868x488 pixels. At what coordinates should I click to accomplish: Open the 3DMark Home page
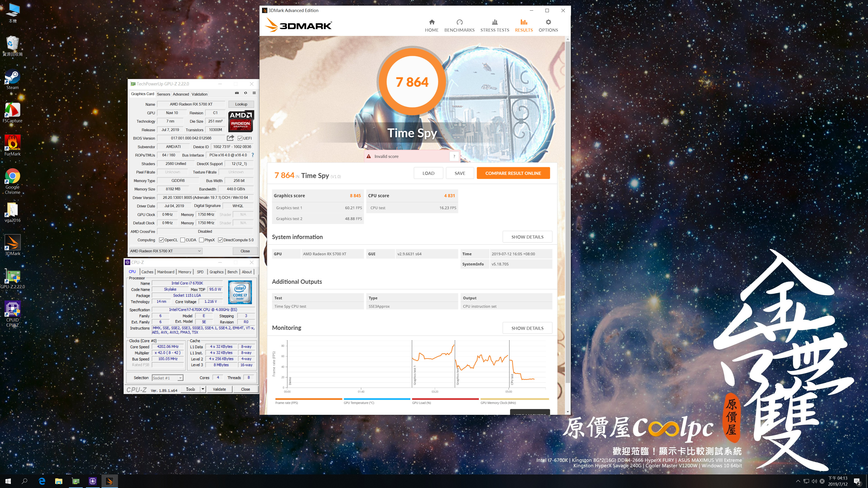[431, 26]
